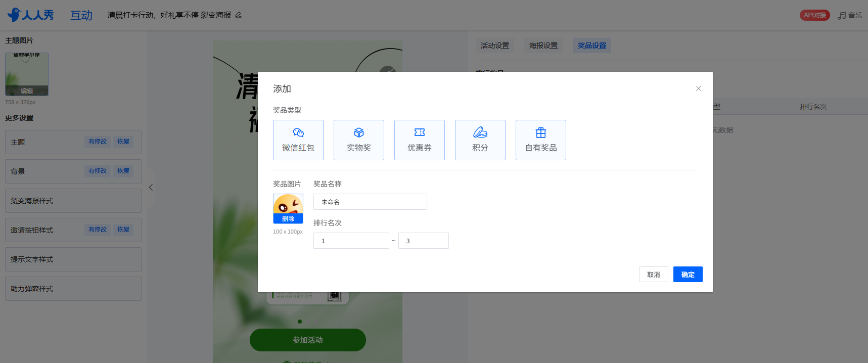868x363 pixels.
Task: Close the 添加 dialog with X
Action: (699, 88)
